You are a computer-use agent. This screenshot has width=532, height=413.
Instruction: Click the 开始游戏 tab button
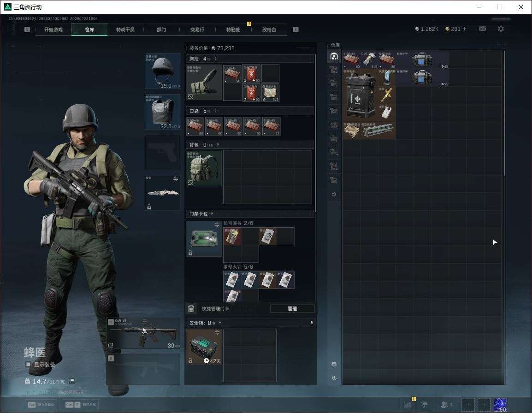click(53, 29)
